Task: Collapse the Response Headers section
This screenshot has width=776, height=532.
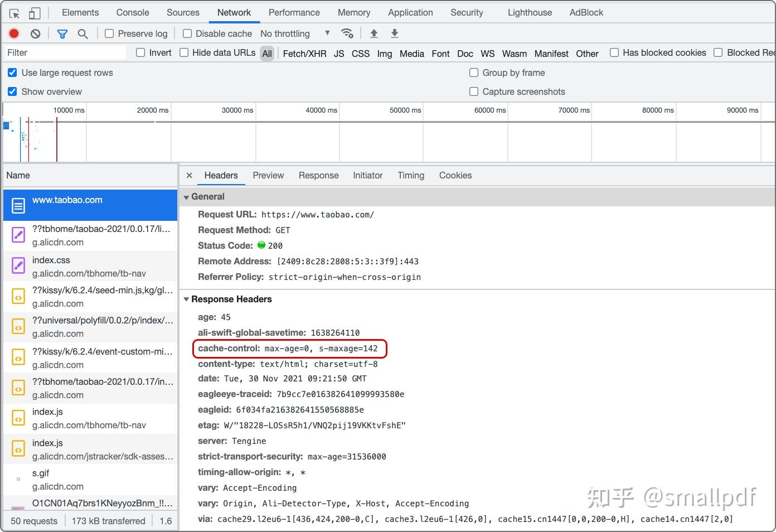Action: (x=187, y=299)
